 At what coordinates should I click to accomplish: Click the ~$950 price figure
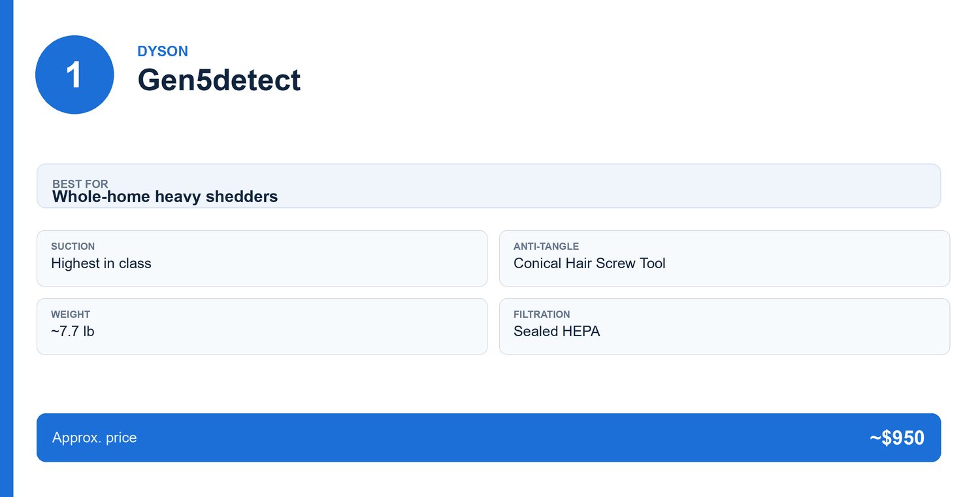897,438
